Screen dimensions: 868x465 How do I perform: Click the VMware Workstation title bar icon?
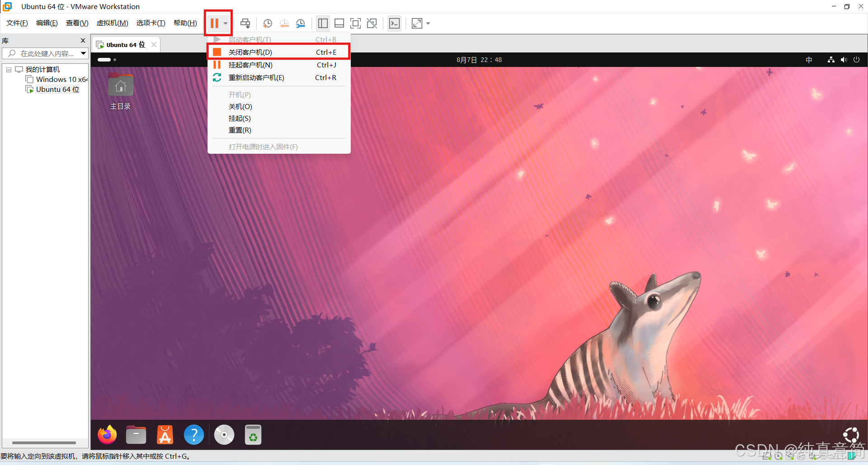pyautogui.click(x=7, y=6)
